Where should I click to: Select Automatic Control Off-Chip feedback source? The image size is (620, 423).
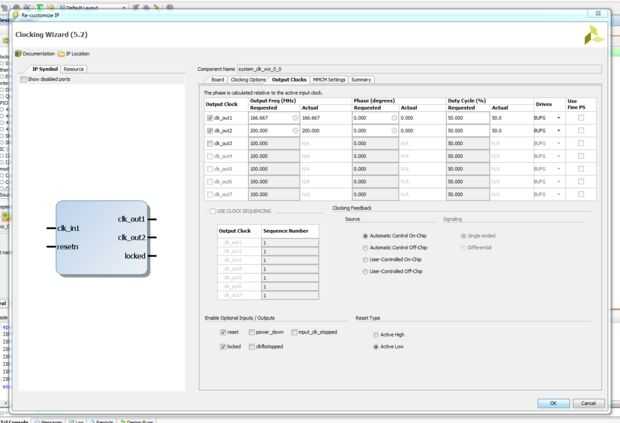point(365,247)
